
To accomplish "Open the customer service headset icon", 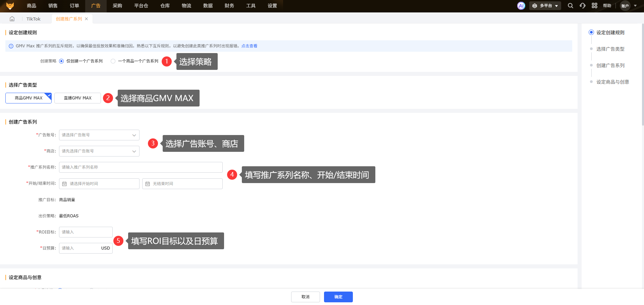I will point(582,6).
